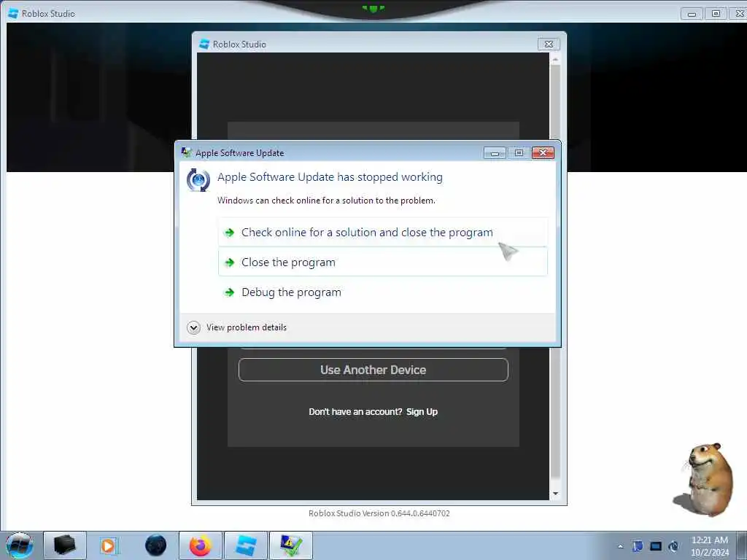Show hidden system tray icons
Image resolution: width=747 pixels, height=560 pixels.
620,546
